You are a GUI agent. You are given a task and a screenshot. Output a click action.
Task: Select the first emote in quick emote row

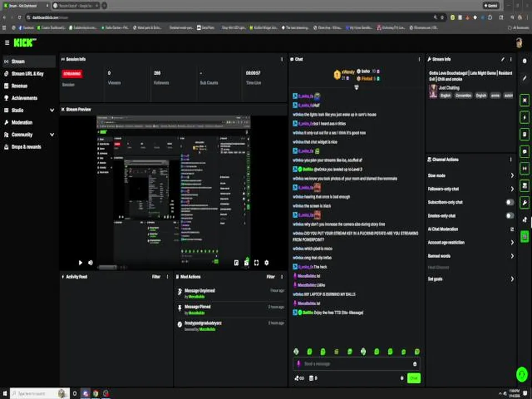296,351
